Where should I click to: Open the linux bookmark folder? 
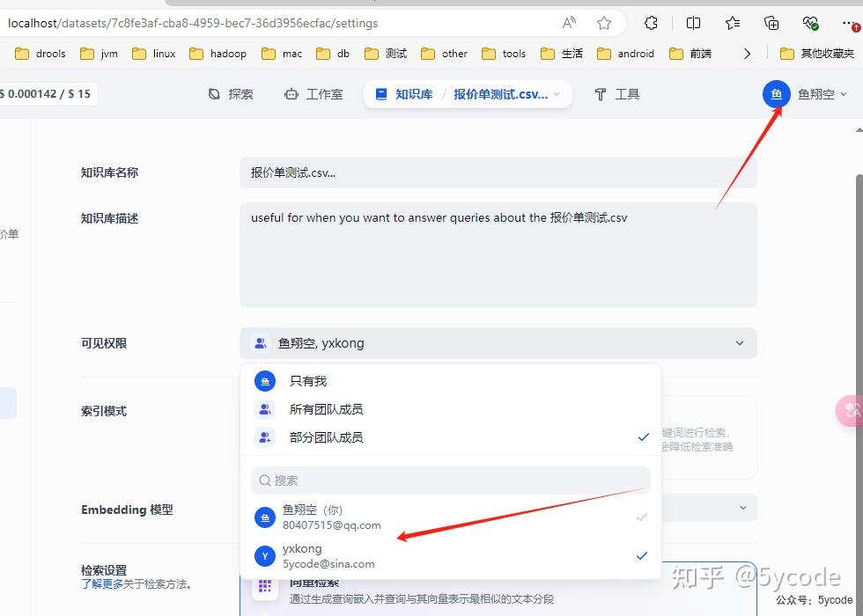(x=153, y=54)
